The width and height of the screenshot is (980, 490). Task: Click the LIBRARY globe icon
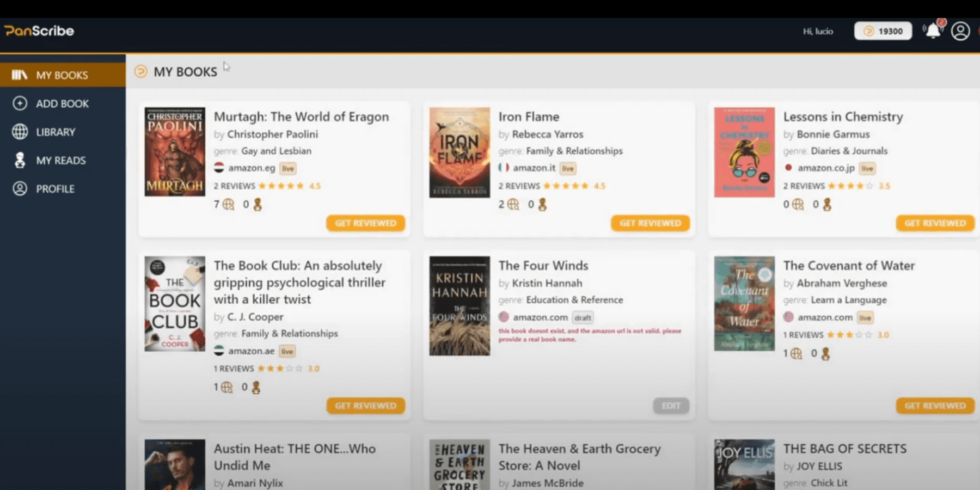click(20, 132)
